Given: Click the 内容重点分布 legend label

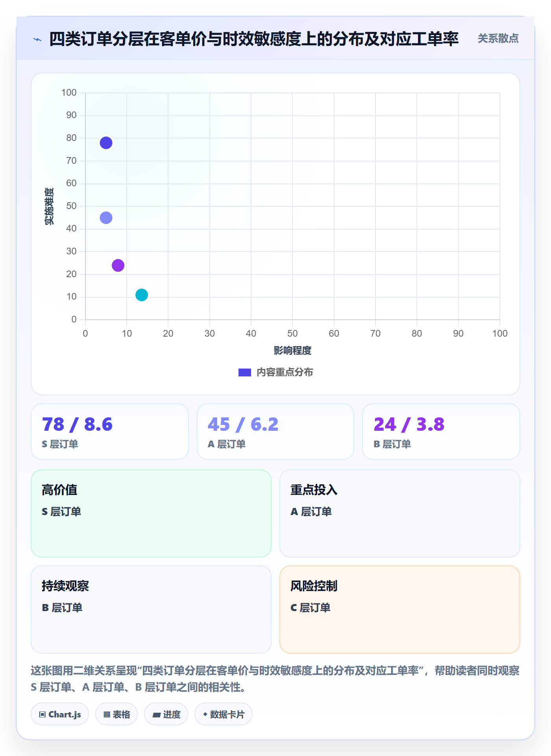Looking at the screenshot, I should (285, 372).
